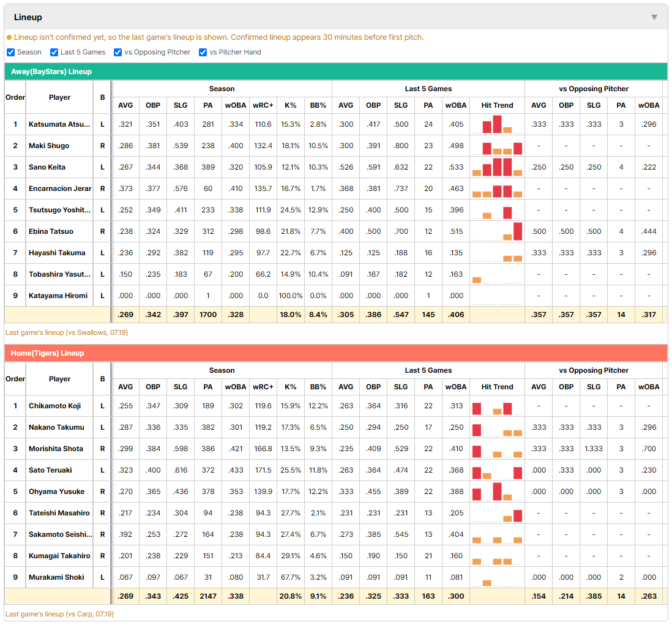672x625 pixels.
Task: Sort BayStars table by wRC+ column
Action: (x=263, y=105)
